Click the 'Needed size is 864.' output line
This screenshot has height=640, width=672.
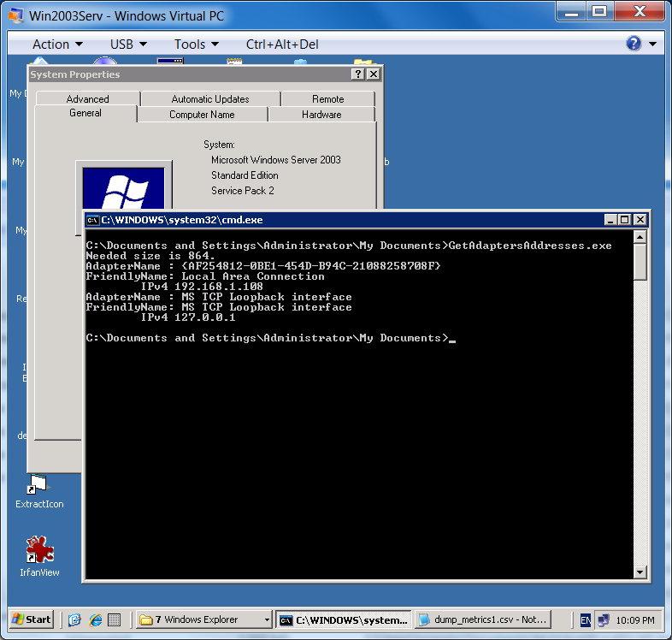tap(150, 256)
